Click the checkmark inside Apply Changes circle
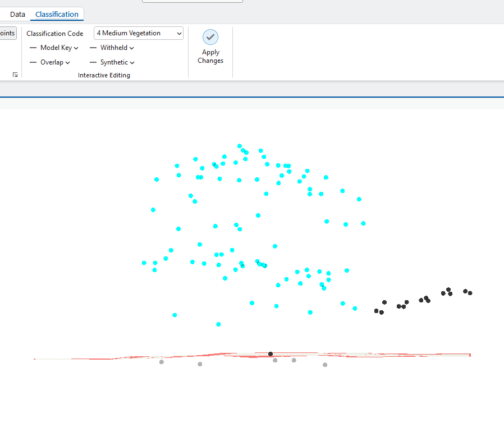The width and height of the screenshot is (504, 432). coord(210,36)
